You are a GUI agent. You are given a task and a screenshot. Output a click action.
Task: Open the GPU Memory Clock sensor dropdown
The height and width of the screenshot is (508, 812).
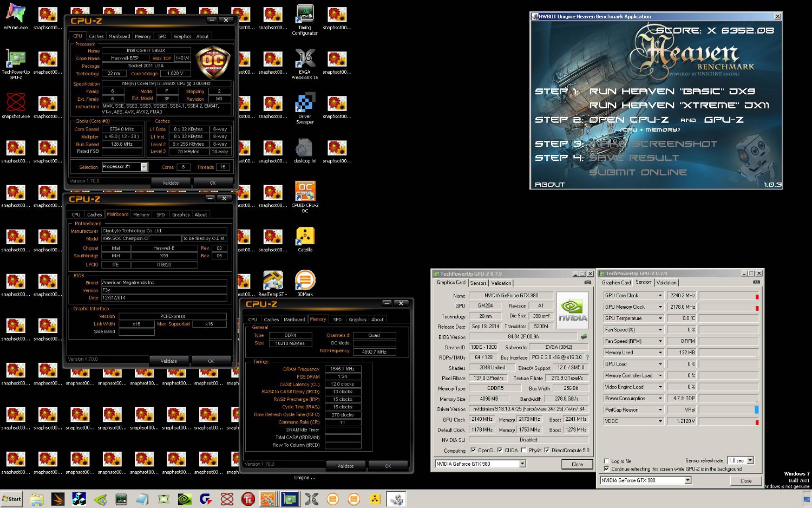pyautogui.click(x=660, y=307)
